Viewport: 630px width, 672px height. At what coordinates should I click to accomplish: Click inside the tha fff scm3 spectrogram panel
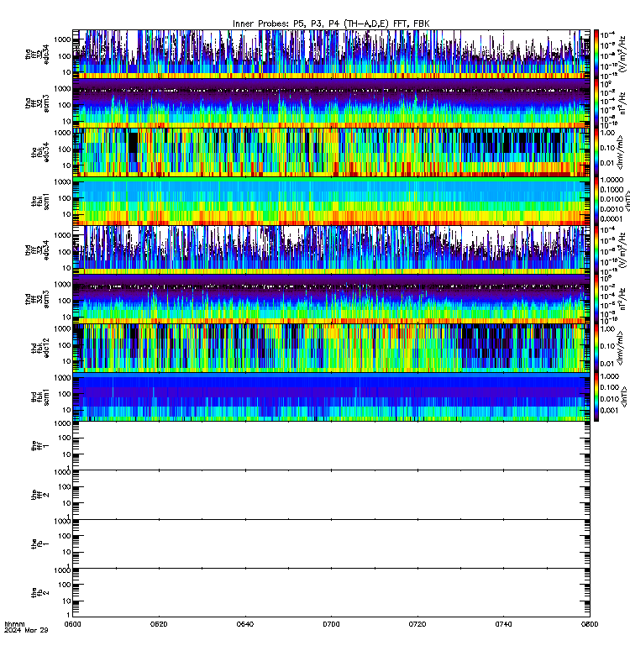point(331,103)
